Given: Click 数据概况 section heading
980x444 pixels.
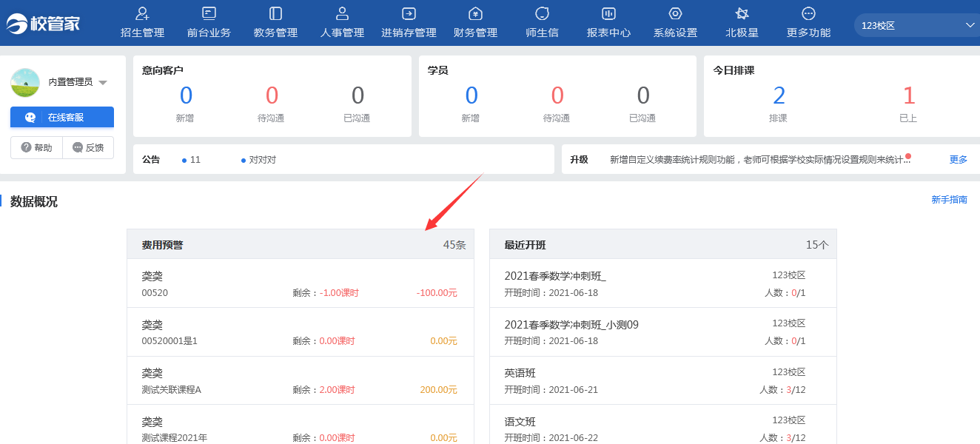Looking at the screenshot, I should click(x=34, y=201).
